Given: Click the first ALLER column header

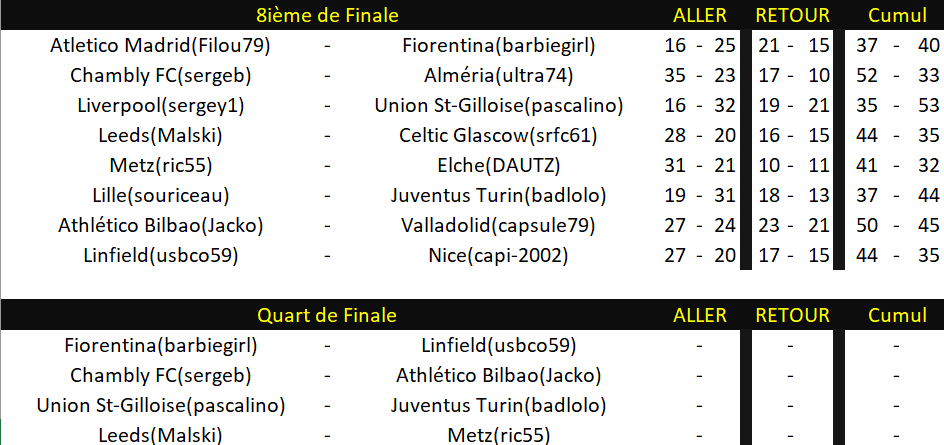Looking at the screenshot, I should (700, 15).
